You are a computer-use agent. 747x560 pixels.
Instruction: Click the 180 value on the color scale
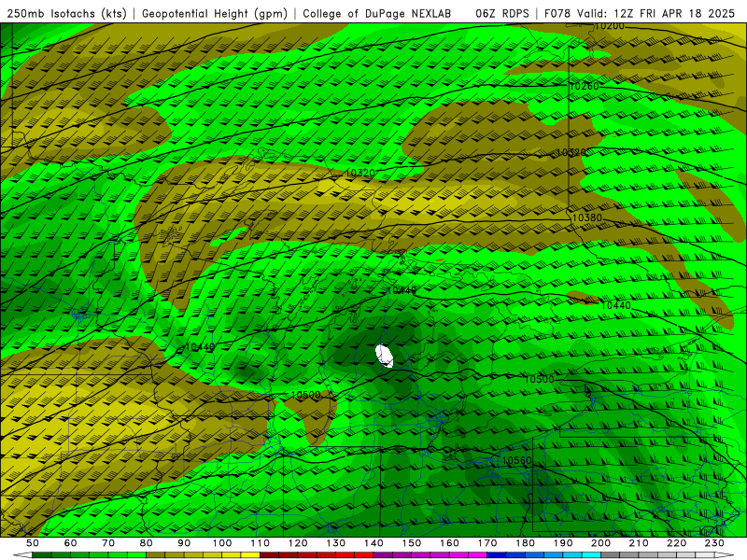coord(525,543)
